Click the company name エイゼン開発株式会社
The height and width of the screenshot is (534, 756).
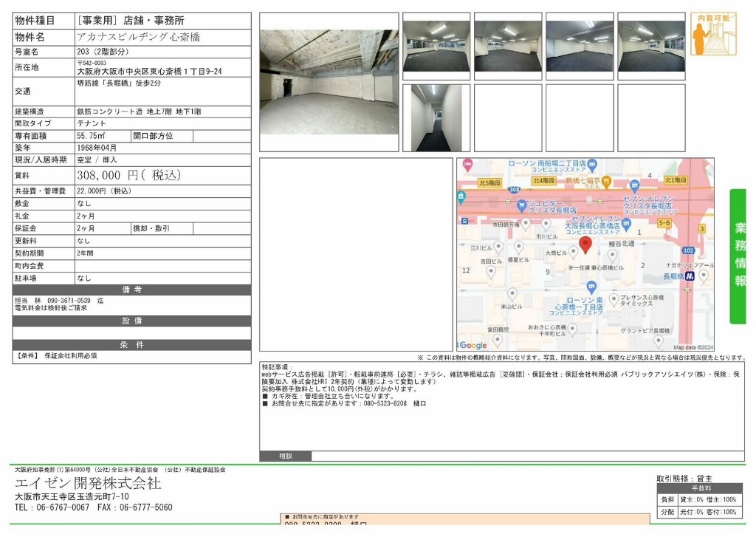(x=88, y=483)
